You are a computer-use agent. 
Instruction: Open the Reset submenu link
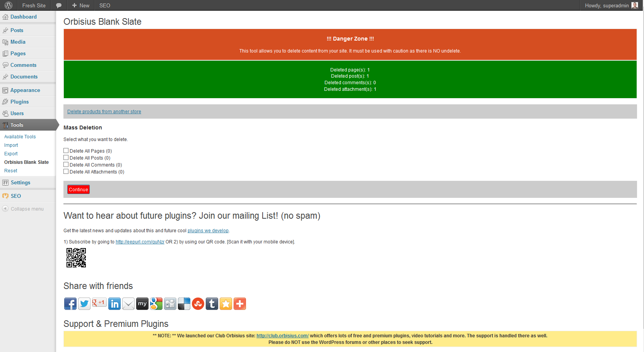tap(11, 171)
